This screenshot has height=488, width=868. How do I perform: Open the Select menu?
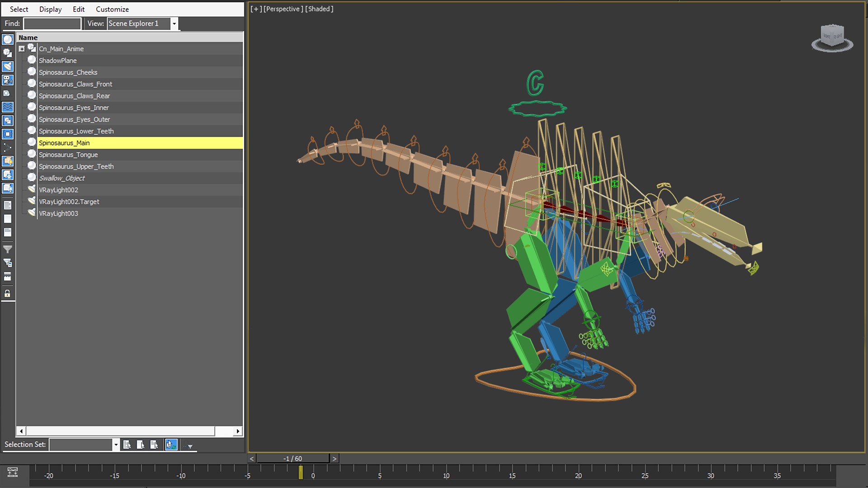point(19,9)
